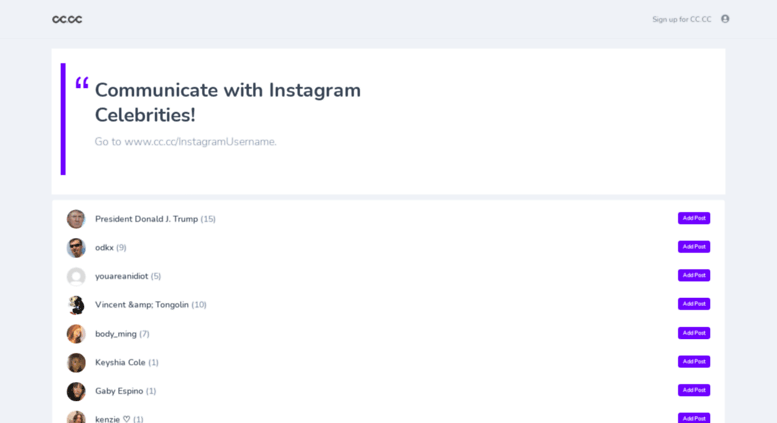Add Post for Gaby Espino
Screen dimensions: 777x423
pos(694,390)
